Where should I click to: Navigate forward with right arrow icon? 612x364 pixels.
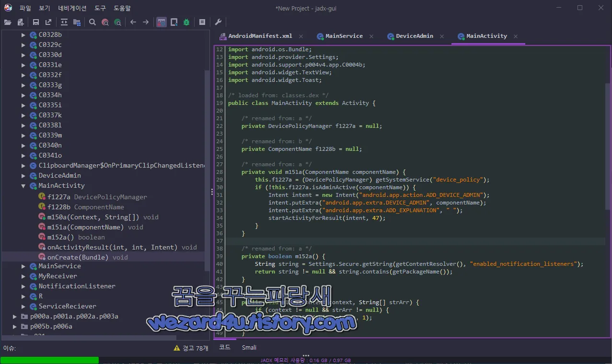click(146, 22)
